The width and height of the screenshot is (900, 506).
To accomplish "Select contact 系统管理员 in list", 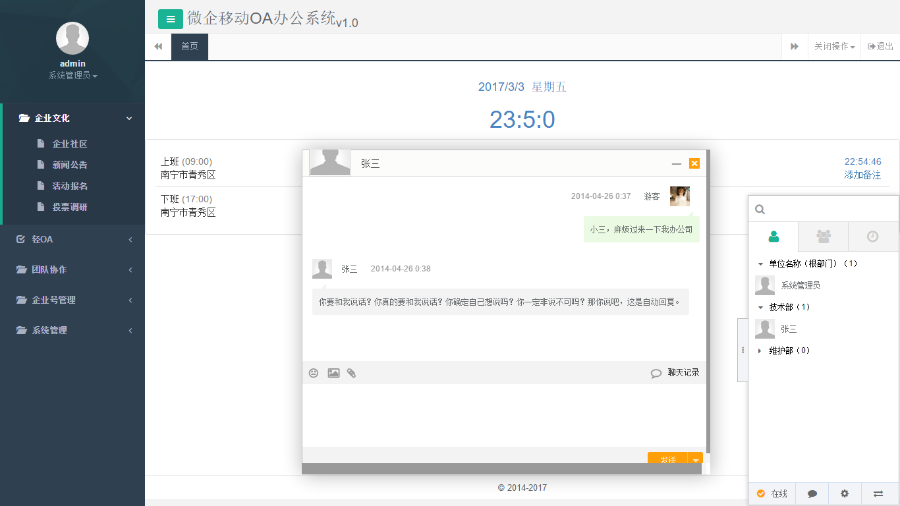I will tap(824, 285).
